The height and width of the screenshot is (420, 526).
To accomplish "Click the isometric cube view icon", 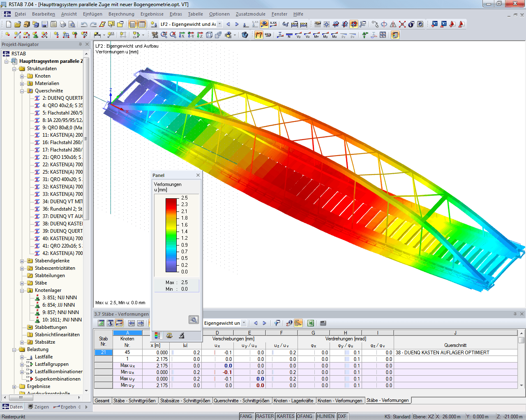I will pos(209,35).
